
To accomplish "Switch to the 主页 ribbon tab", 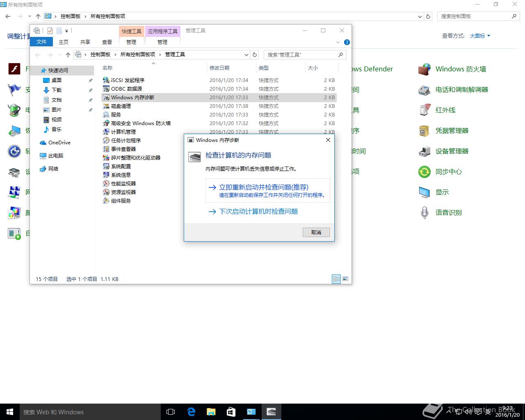I will [x=64, y=42].
